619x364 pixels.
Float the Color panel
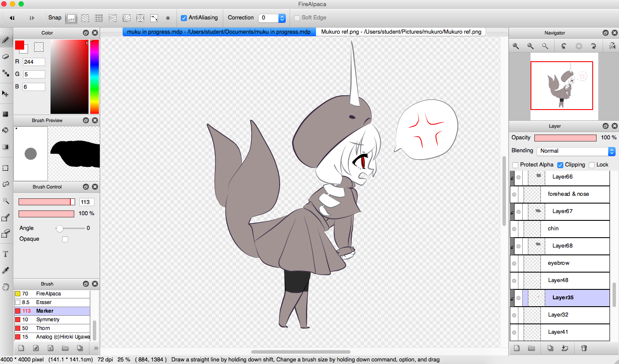pyautogui.click(x=86, y=33)
